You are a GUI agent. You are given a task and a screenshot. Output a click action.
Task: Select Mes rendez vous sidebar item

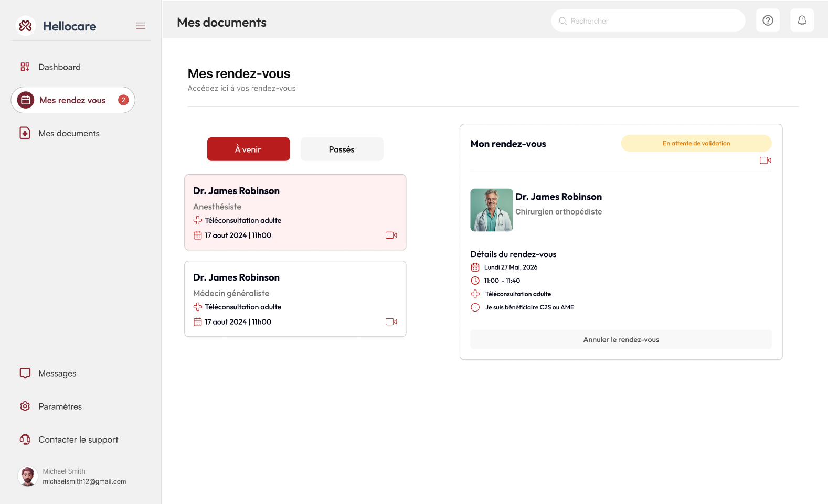point(72,100)
